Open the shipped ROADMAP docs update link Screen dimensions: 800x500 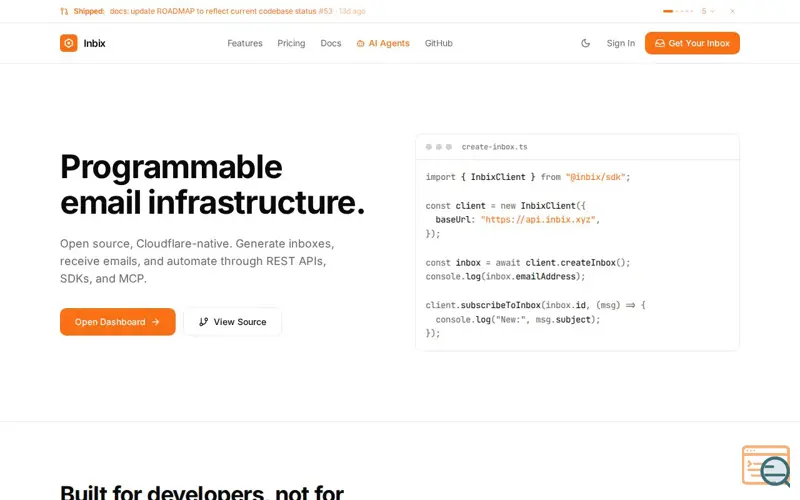(x=221, y=11)
